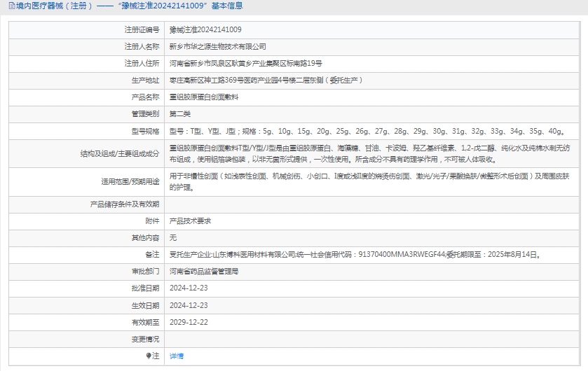Screen dimensions: 588x371
Task: Click the 结构及组成/主要组成成分 row label
Action: coord(120,153)
